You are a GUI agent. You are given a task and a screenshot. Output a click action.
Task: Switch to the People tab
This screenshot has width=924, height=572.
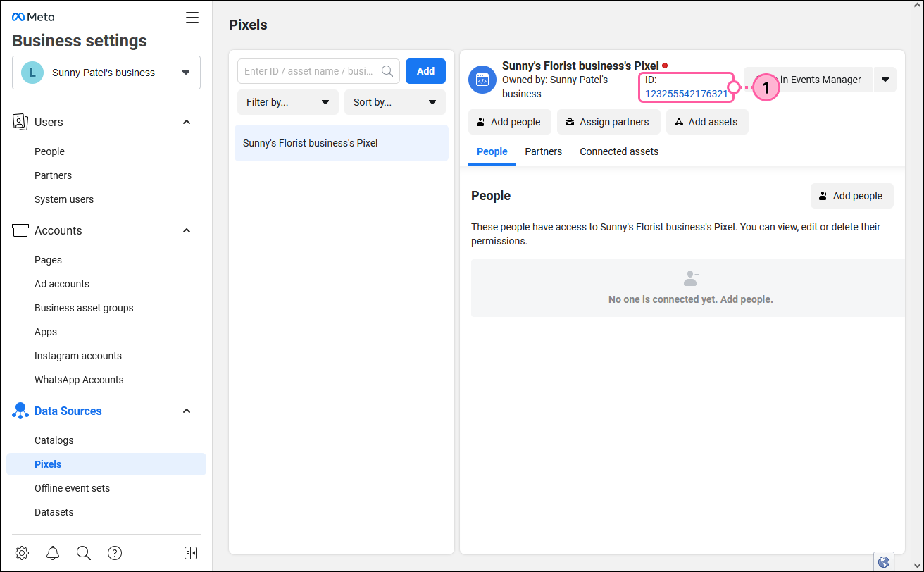click(492, 151)
